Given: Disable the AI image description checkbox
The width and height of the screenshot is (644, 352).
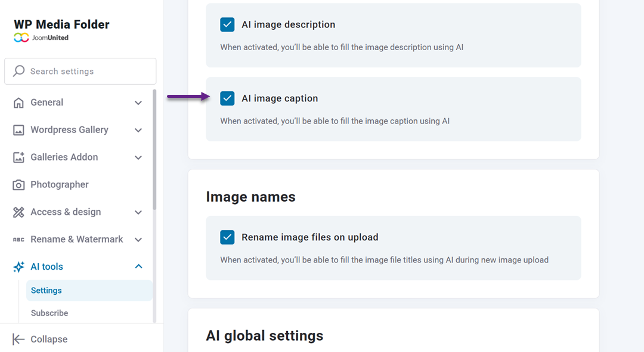Looking at the screenshot, I should pyautogui.click(x=227, y=24).
